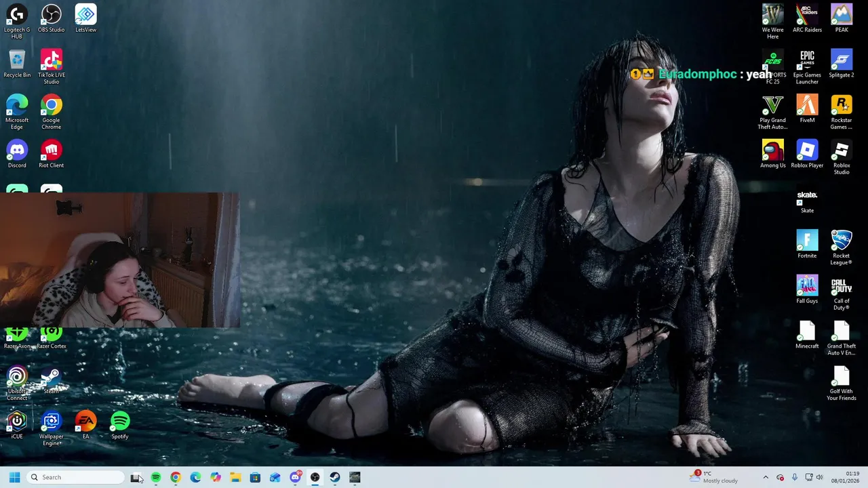Open the Windows Start menu
The width and height of the screenshot is (868, 488).
[14, 477]
